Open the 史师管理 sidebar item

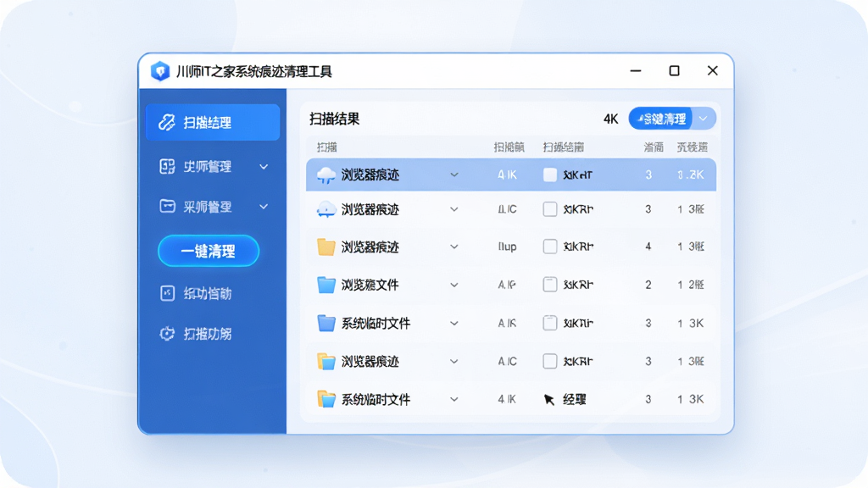213,167
